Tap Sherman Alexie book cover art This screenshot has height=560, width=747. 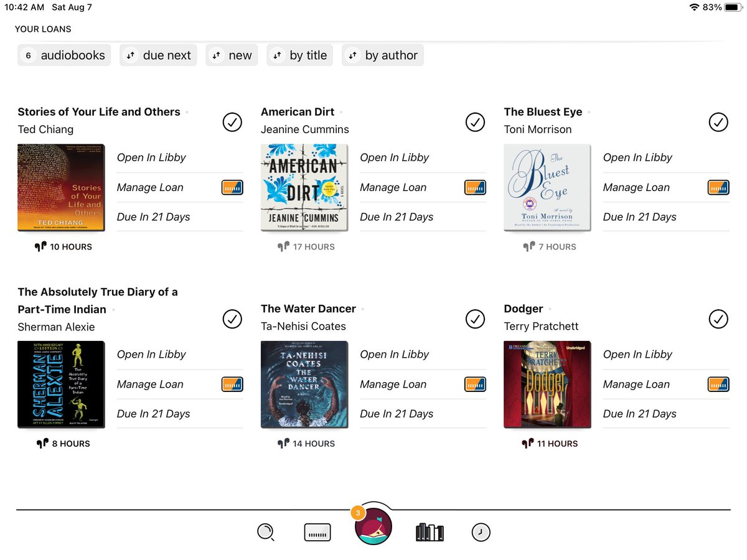click(x=61, y=385)
